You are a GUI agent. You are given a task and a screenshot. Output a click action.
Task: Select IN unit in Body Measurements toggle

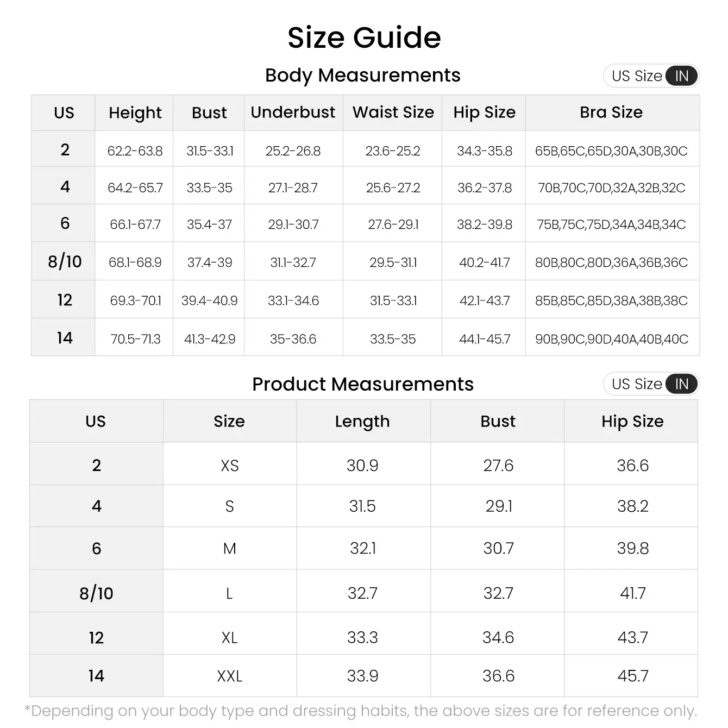681,76
